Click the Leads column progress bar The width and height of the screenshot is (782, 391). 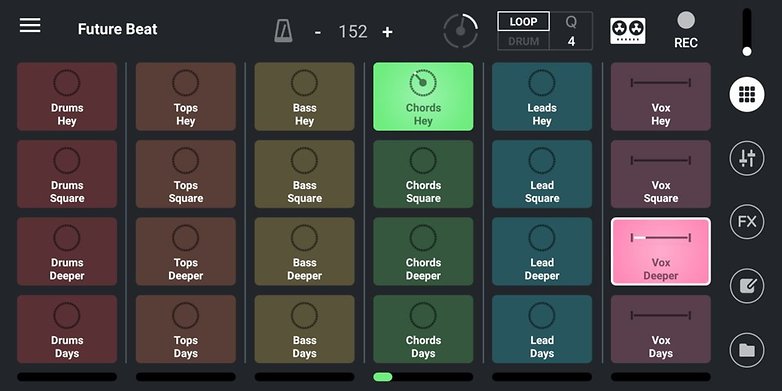coord(542,377)
